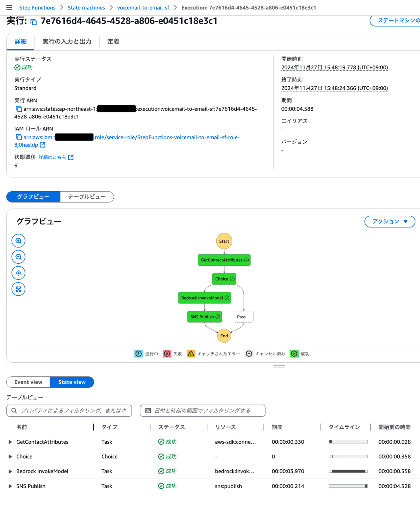Select the GetContactAttributes graph node
Viewport: 420px width, 505px height.
coord(224,260)
